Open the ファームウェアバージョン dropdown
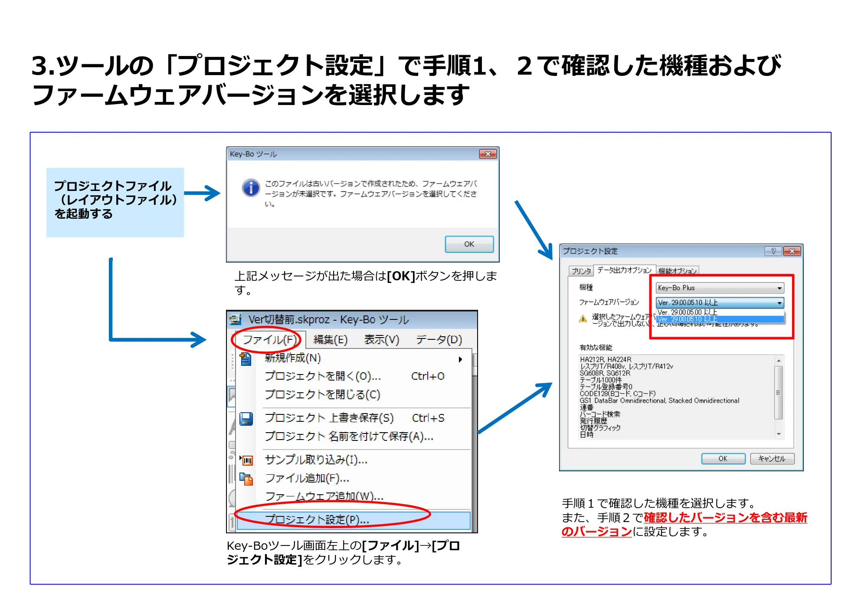 point(720,302)
